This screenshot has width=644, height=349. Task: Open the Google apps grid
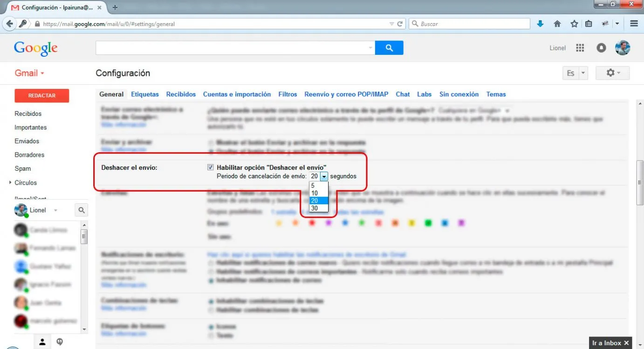click(x=580, y=48)
